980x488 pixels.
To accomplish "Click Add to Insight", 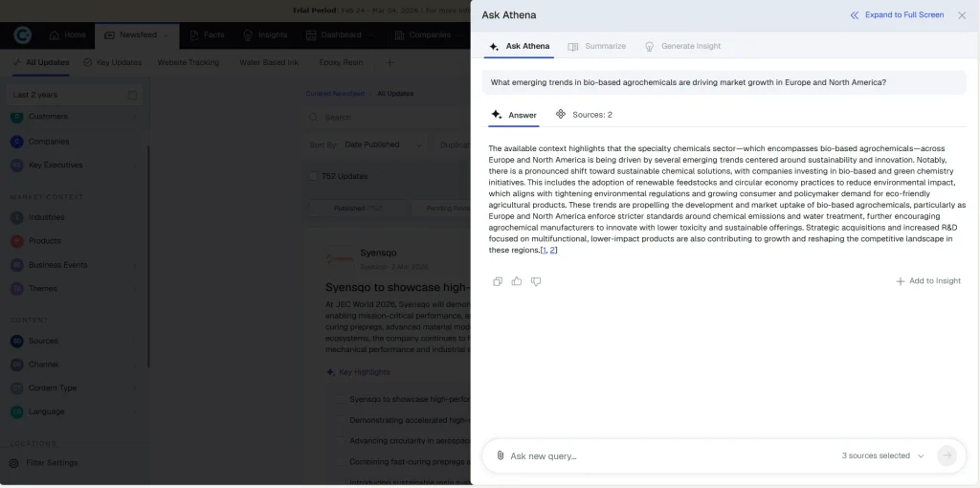I will (x=928, y=281).
